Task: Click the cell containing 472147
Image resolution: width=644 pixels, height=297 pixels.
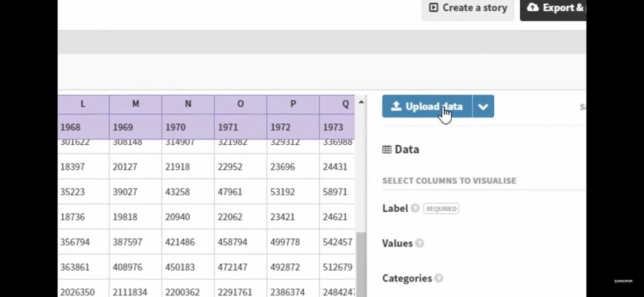Action: [241, 267]
